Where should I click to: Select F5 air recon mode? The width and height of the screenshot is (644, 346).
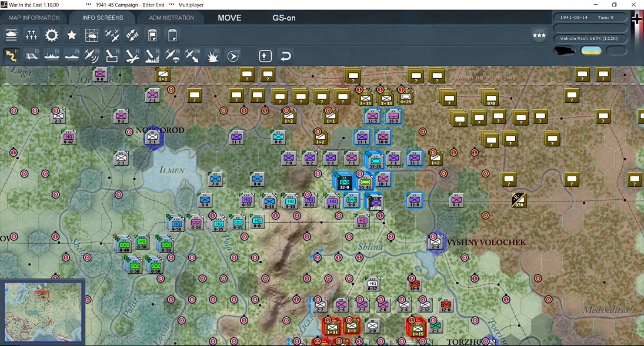92,56
